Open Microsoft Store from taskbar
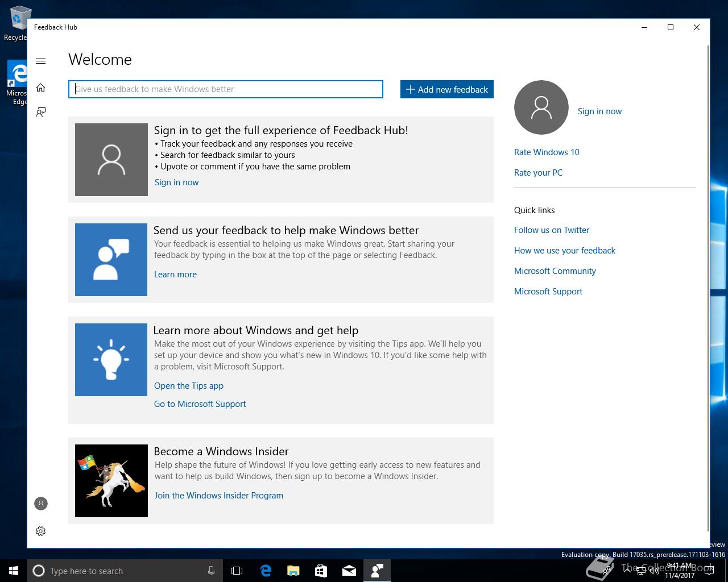The width and height of the screenshot is (728, 582). click(x=321, y=571)
